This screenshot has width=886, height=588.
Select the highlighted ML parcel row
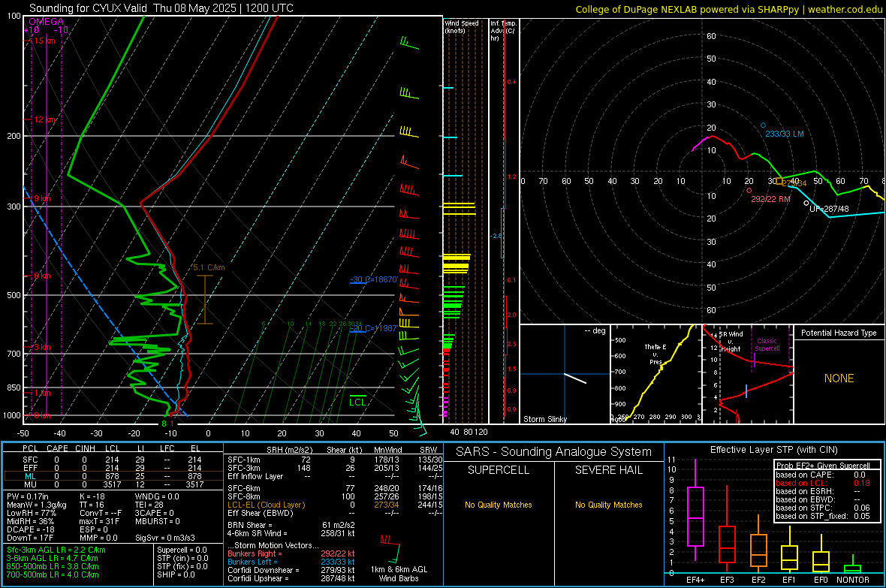point(112,476)
